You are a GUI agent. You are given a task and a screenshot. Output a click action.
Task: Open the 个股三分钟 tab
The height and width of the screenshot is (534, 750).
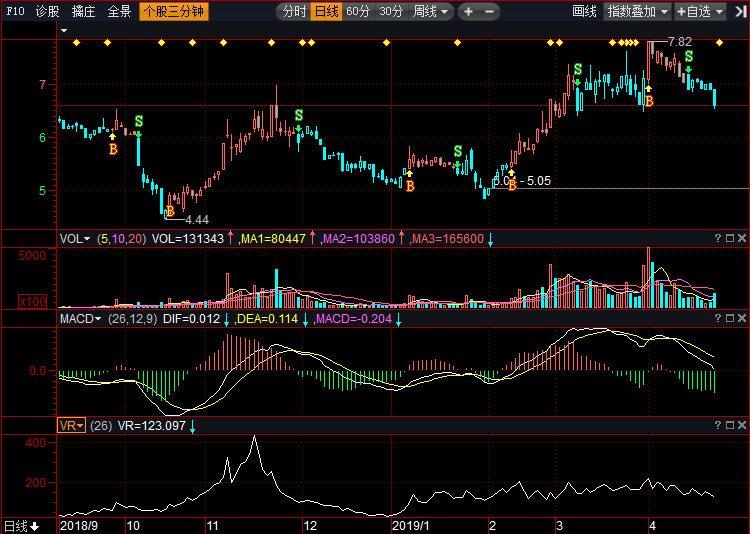pos(174,11)
